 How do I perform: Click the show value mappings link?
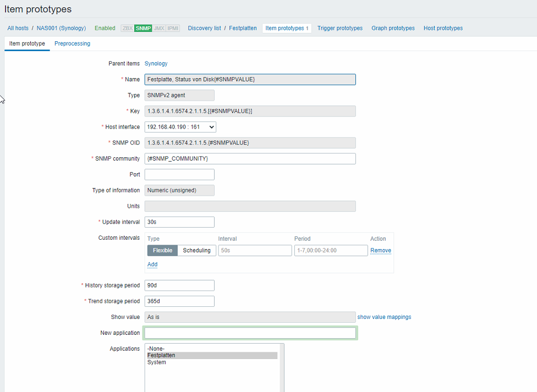(x=384, y=317)
